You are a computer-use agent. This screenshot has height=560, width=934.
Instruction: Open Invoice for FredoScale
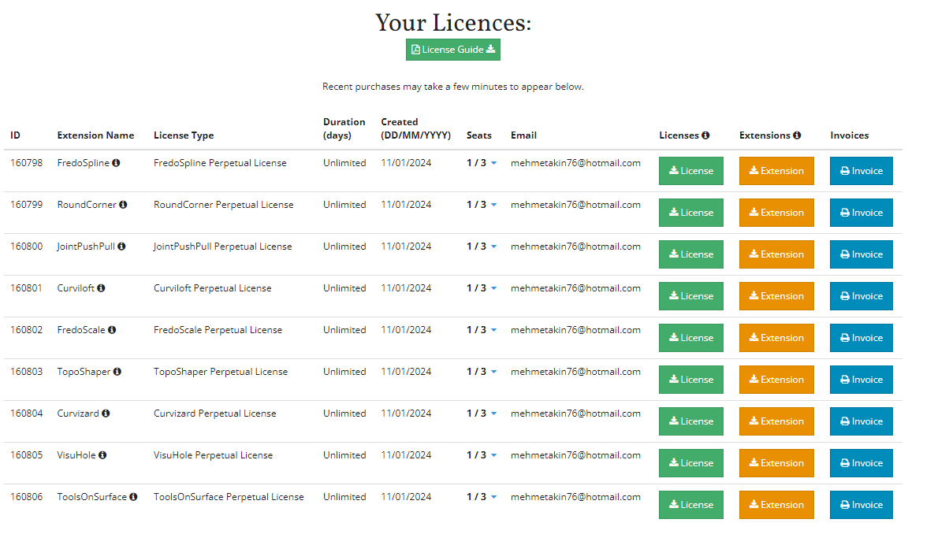click(861, 337)
